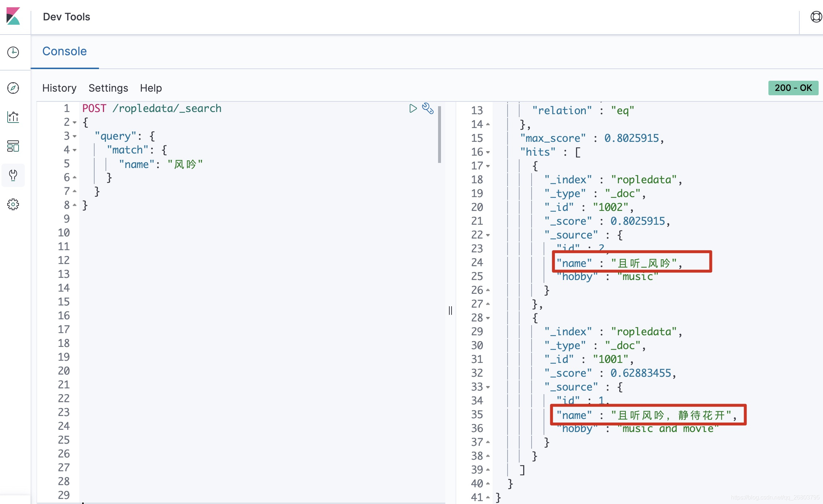Click the "relation" : "eq" response line
The width and height of the screenshot is (823, 504).
(x=583, y=111)
